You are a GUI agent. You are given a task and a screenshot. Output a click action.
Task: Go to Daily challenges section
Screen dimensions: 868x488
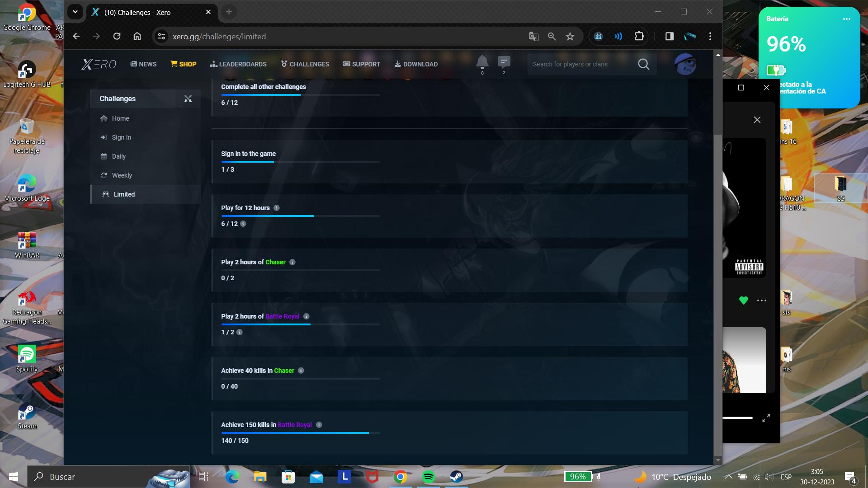click(x=118, y=156)
